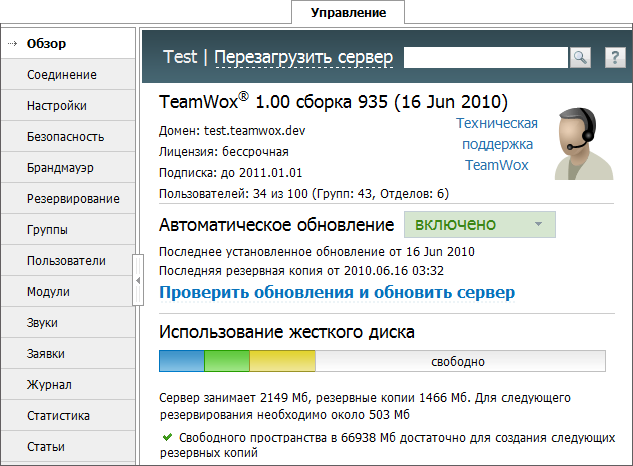Screen dimensions: 633x466
Task: Collapse the sidebar with the arrow handle
Action: [138, 280]
